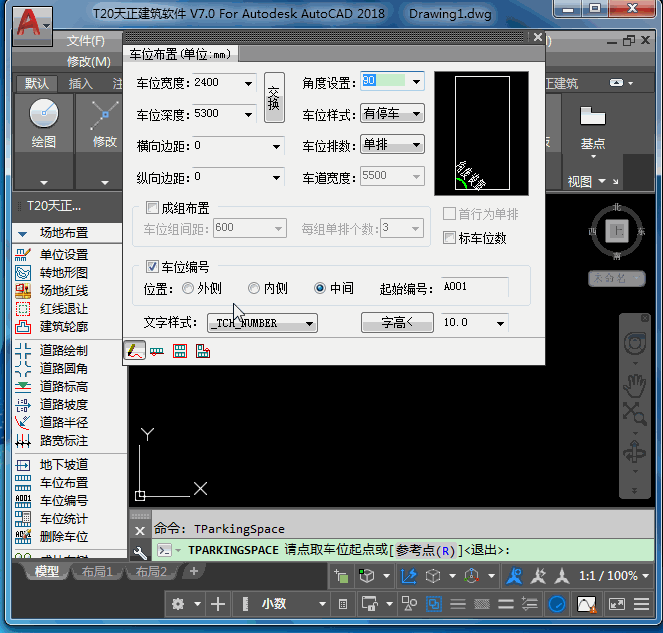This screenshot has width=663, height=633.
Task: Click the command line input area
Action: tap(402, 551)
